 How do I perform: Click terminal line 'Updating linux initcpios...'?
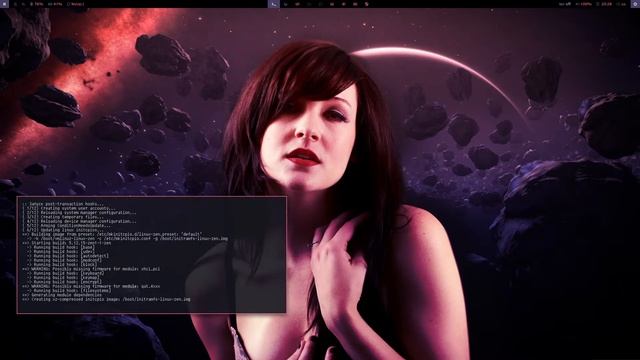63,230
